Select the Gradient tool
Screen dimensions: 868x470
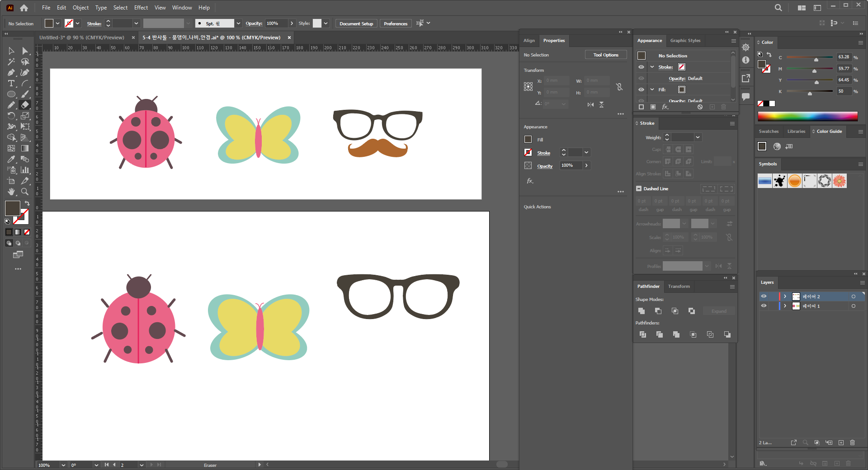[25, 149]
